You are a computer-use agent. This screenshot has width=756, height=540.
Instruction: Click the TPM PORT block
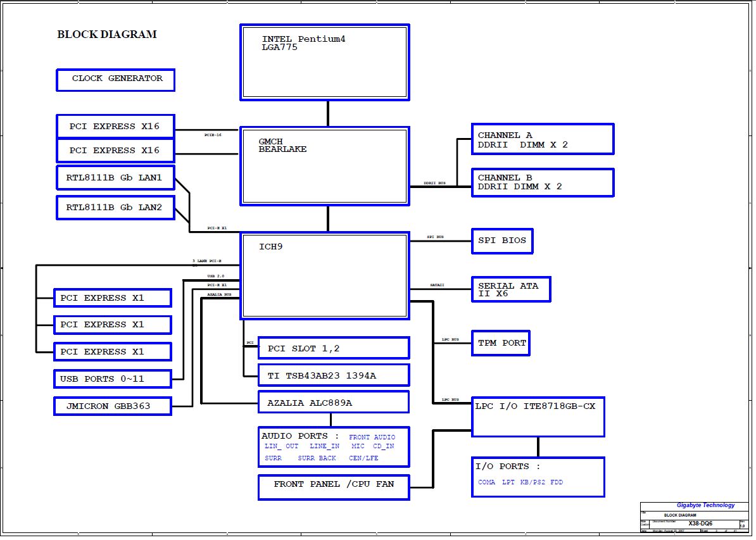pyautogui.click(x=501, y=343)
